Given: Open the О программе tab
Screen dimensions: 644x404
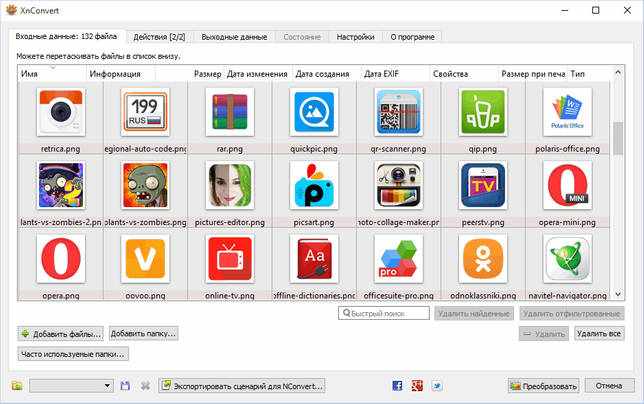Looking at the screenshot, I should point(412,37).
